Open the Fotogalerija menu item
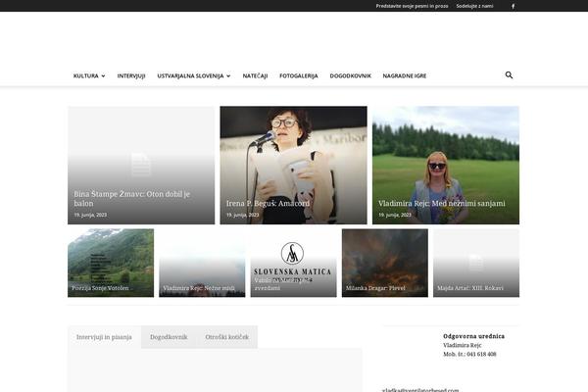 299,75
